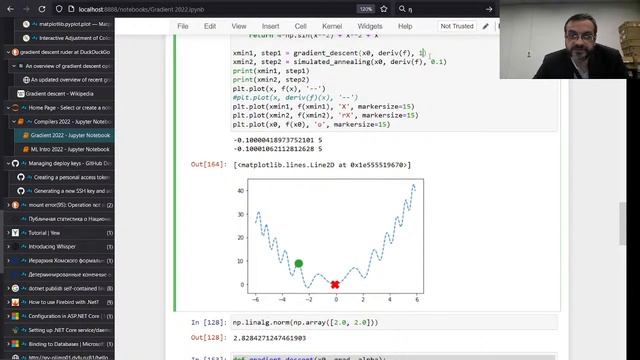
Task: Open Generating a new SSH key tab
Action: tap(72, 191)
